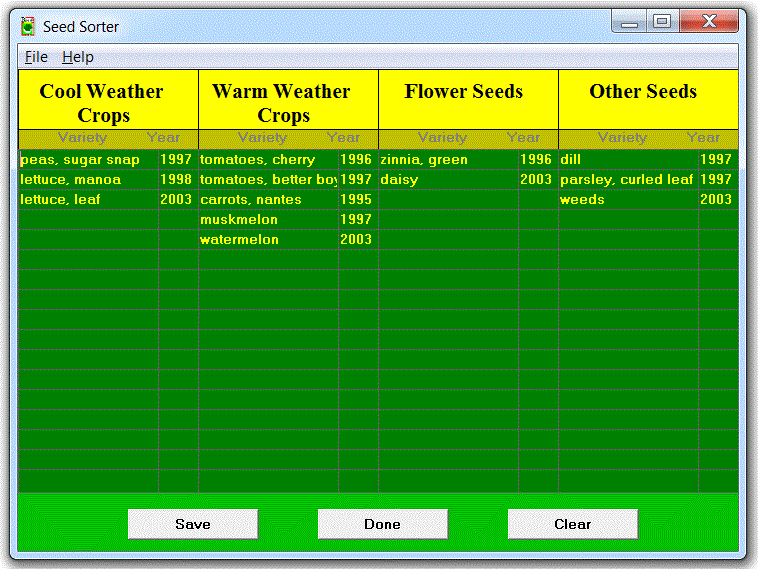Viewport: 758px width, 569px height.
Task: Click the year 1997 beside dill
Action: [718, 160]
